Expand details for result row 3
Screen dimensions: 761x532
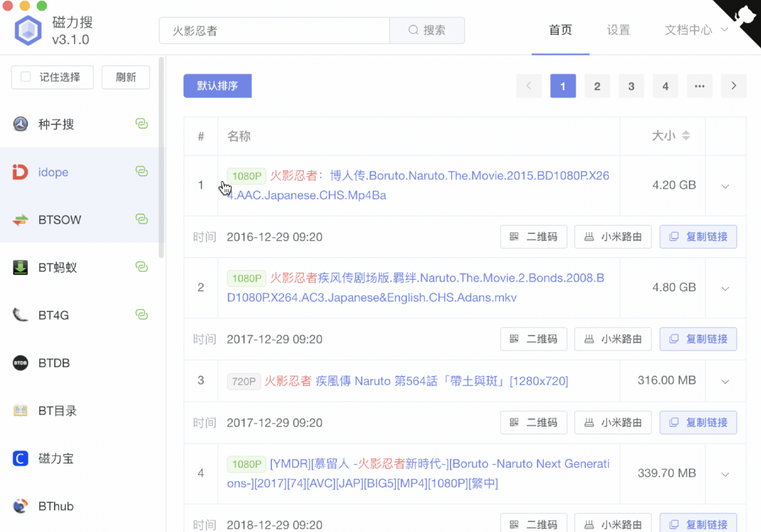pyautogui.click(x=725, y=381)
